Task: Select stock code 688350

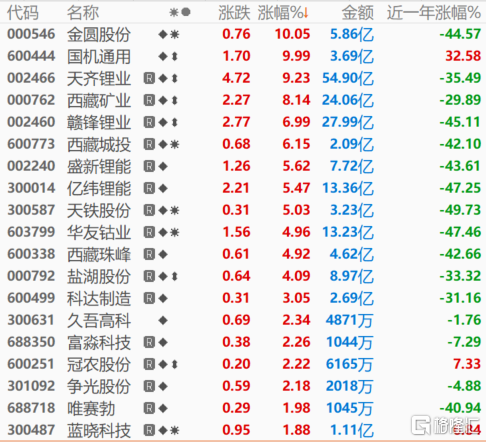Action: pos(31,342)
